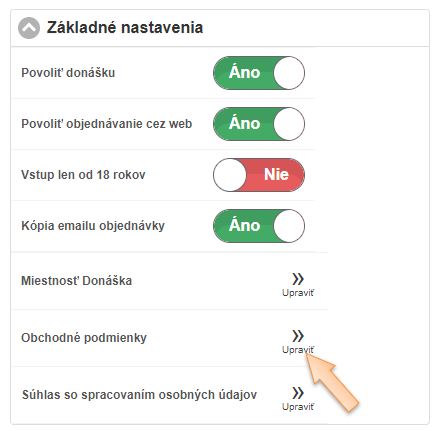Disable Povoliť objednávanie cez web switch

point(259,124)
